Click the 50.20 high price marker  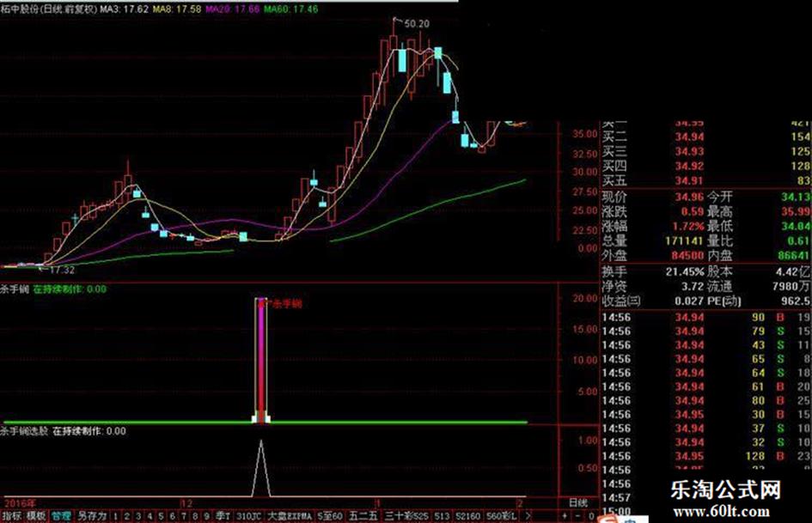pos(417,23)
